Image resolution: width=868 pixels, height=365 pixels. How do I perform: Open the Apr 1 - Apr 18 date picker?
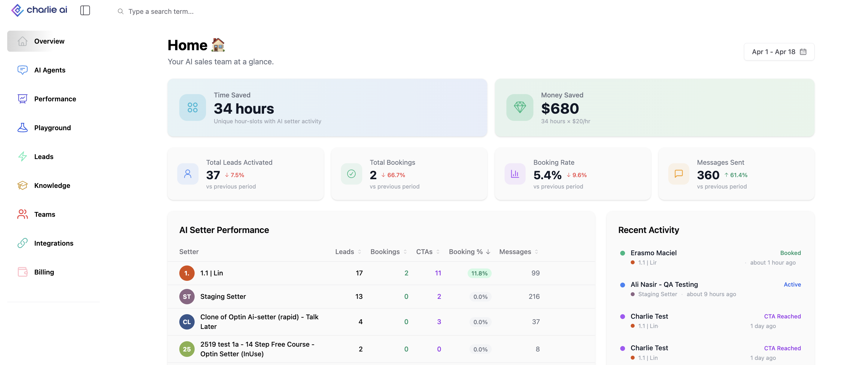[779, 52]
